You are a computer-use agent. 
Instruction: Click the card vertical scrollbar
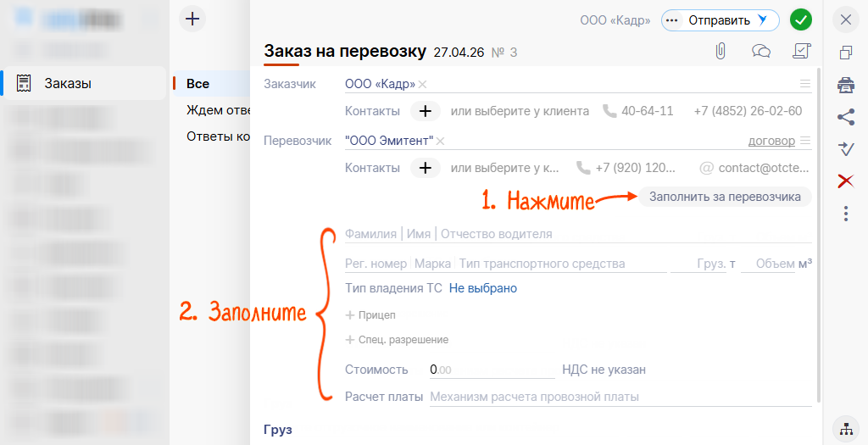click(x=820, y=236)
